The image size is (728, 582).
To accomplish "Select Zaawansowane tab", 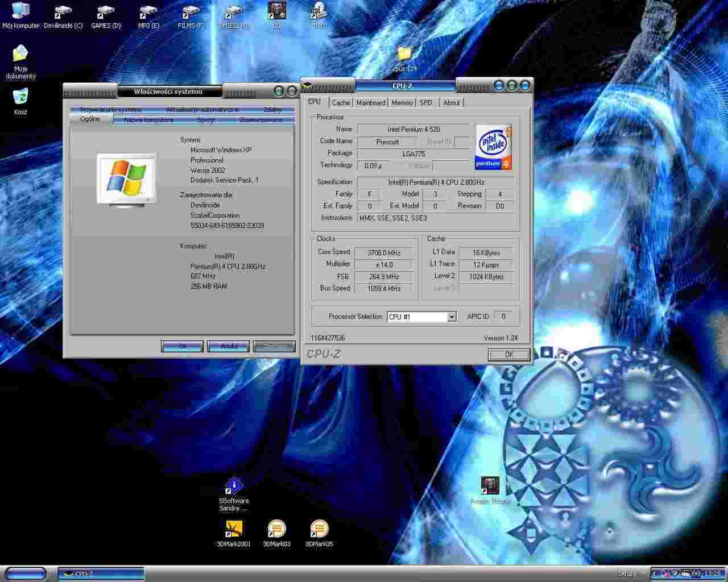I will (260, 120).
